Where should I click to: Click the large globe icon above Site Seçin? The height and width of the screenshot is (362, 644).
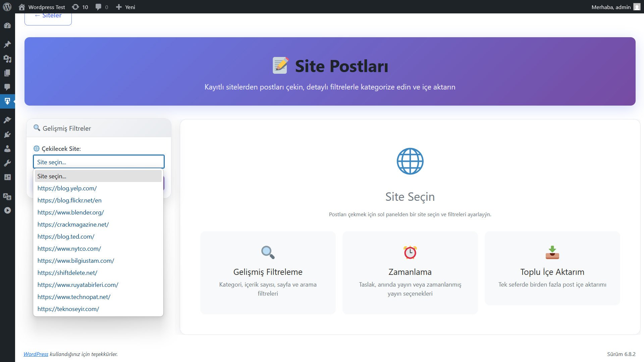(410, 161)
